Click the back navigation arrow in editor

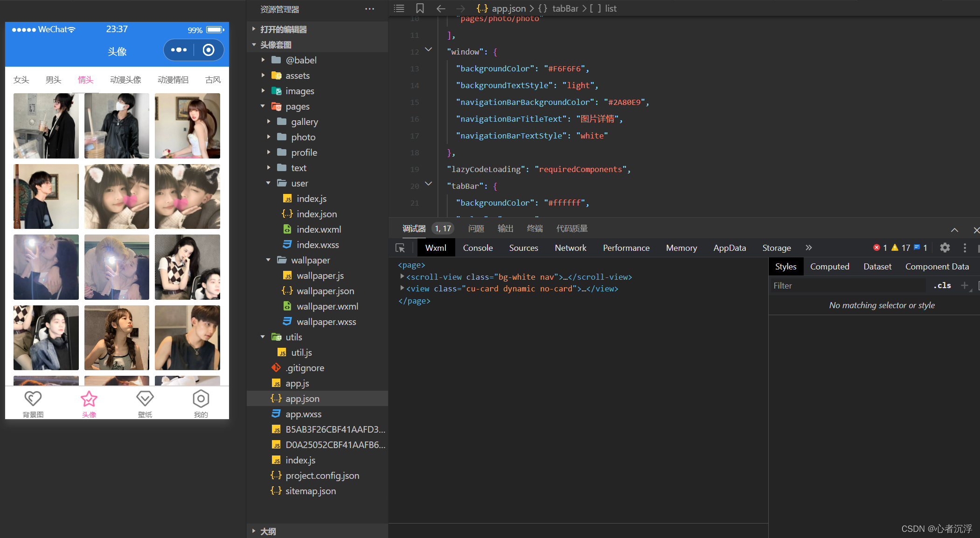click(x=441, y=8)
